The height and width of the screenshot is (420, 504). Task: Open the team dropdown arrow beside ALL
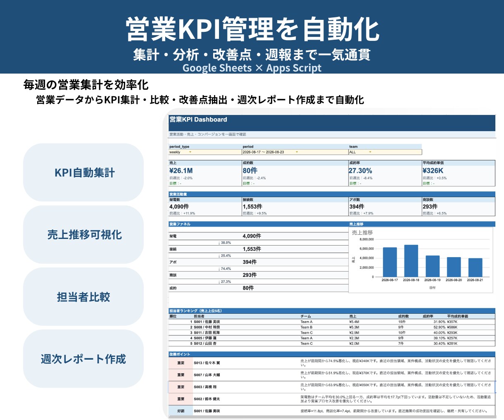(370, 152)
